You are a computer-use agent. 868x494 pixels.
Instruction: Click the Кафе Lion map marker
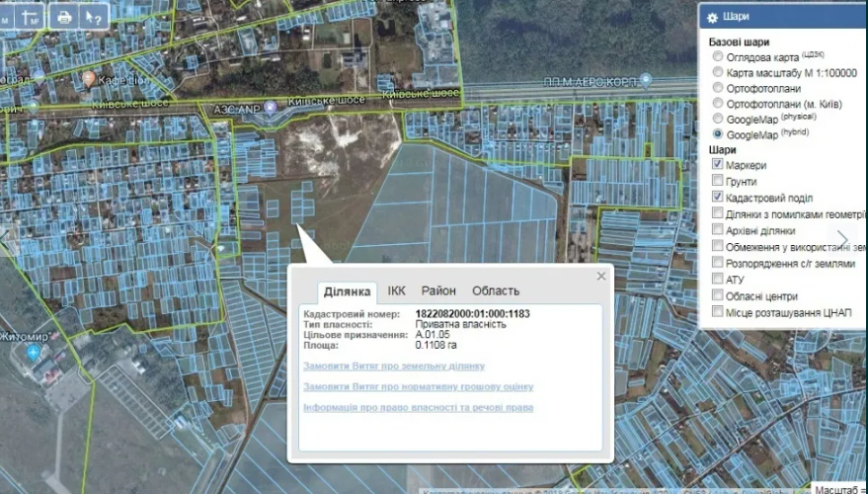pyautogui.click(x=89, y=78)
